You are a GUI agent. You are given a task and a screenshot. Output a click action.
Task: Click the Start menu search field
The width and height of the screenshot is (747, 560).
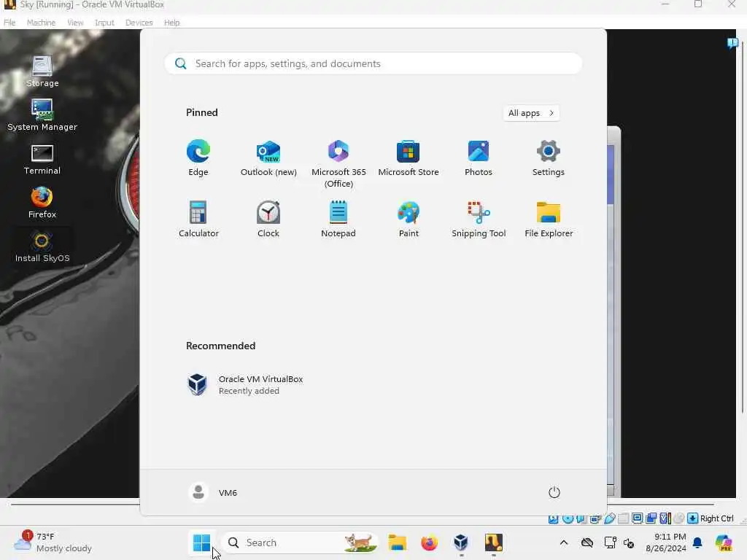point(373,64)
